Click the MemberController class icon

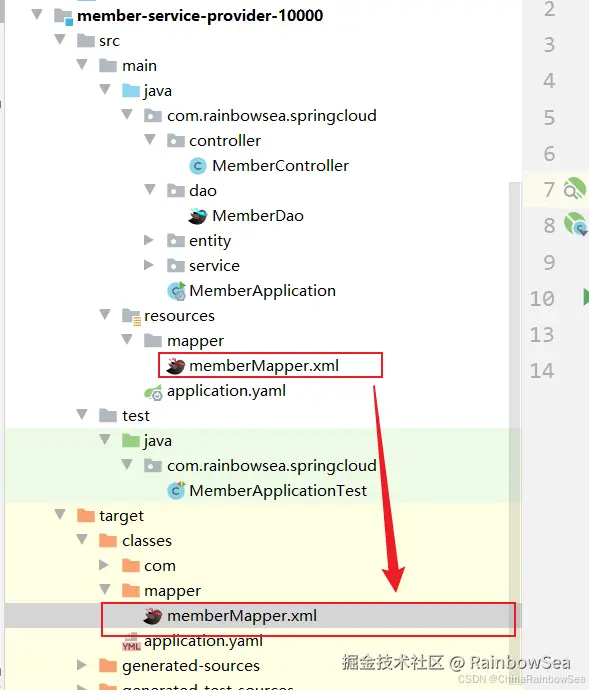(198, 166)
